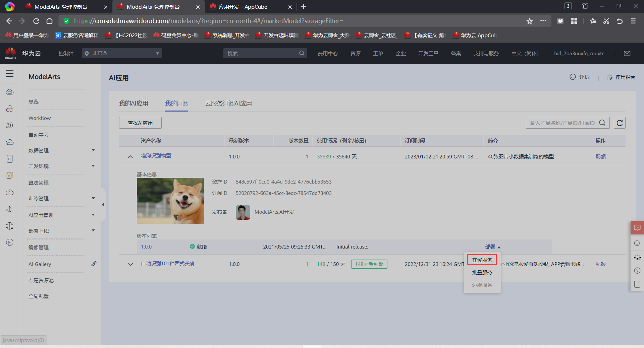
Task: Reload the page with the refresh icon
Action: tap(36, 21)
